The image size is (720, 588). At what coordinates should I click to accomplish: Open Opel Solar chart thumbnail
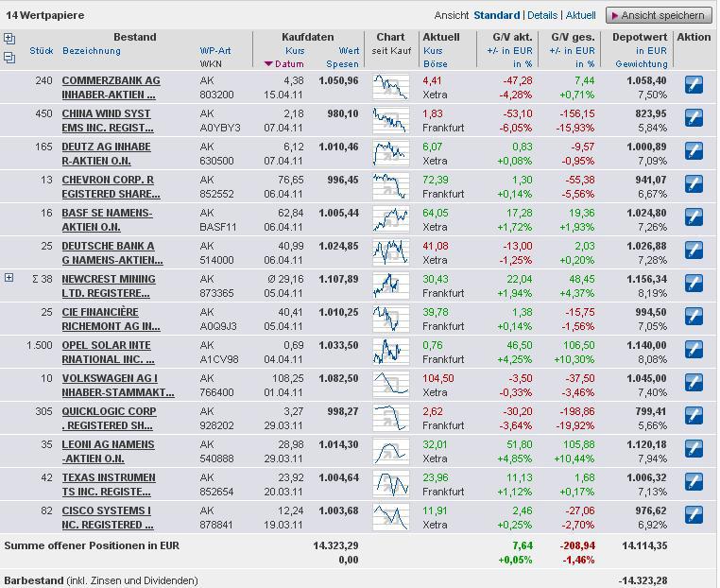[391, 352]
